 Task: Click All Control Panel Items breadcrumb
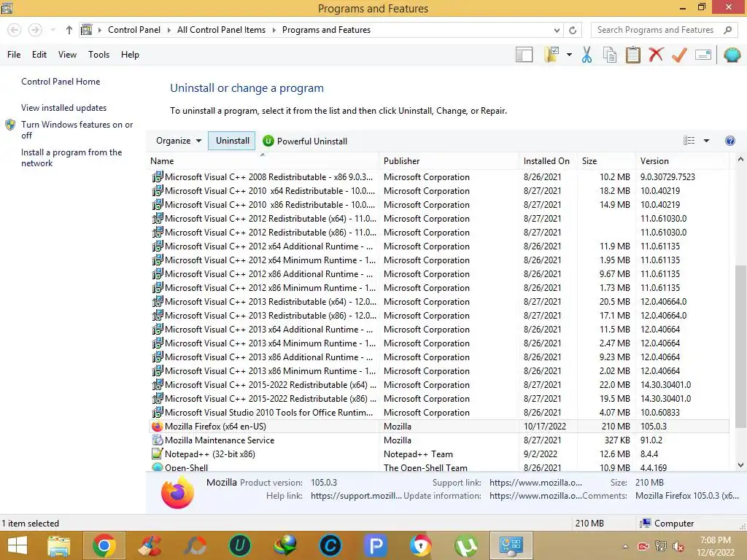[x=221, y=29]
